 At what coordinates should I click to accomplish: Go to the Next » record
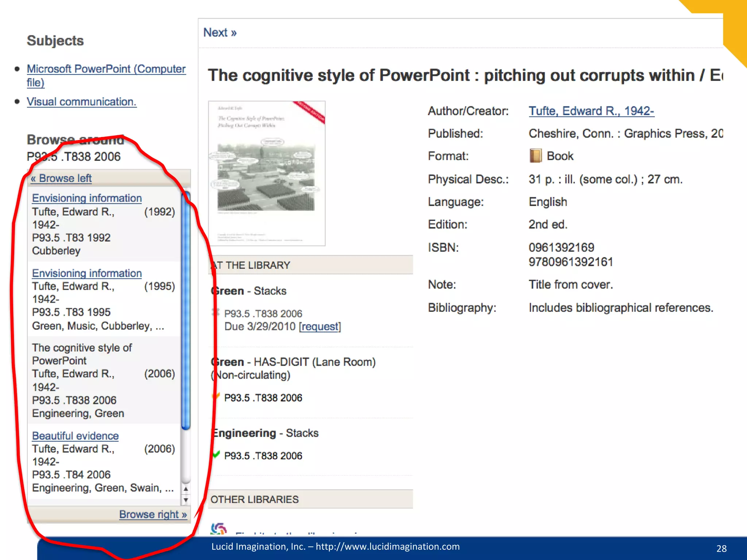(220, 32)
